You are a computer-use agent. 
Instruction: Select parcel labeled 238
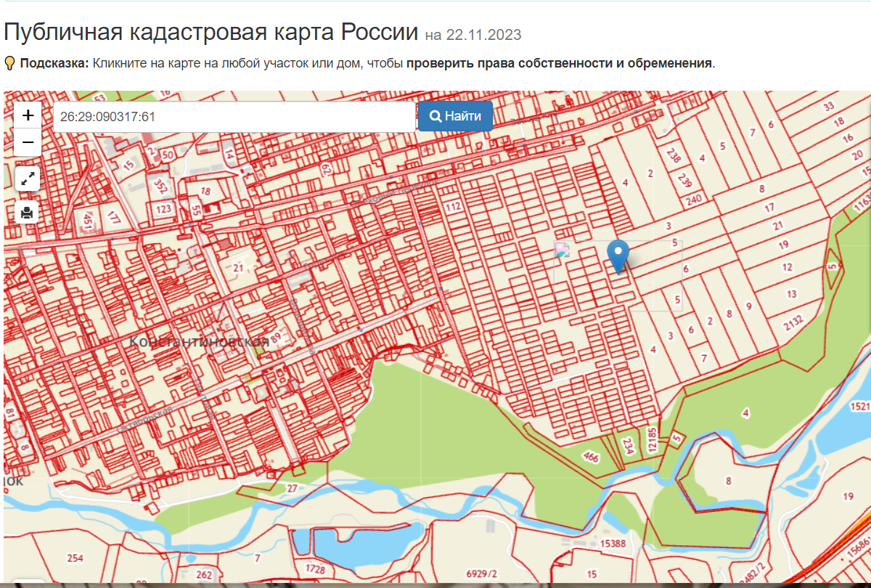674,156
